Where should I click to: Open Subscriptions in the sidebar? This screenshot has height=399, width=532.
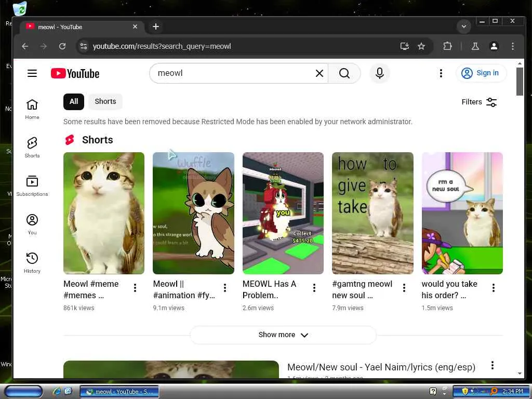32,186
